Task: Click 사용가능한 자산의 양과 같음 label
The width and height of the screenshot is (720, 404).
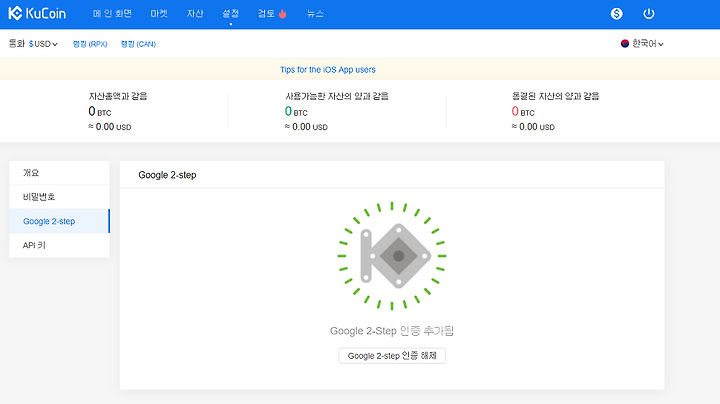Action: pyautogui.click(x=337, y=96)
